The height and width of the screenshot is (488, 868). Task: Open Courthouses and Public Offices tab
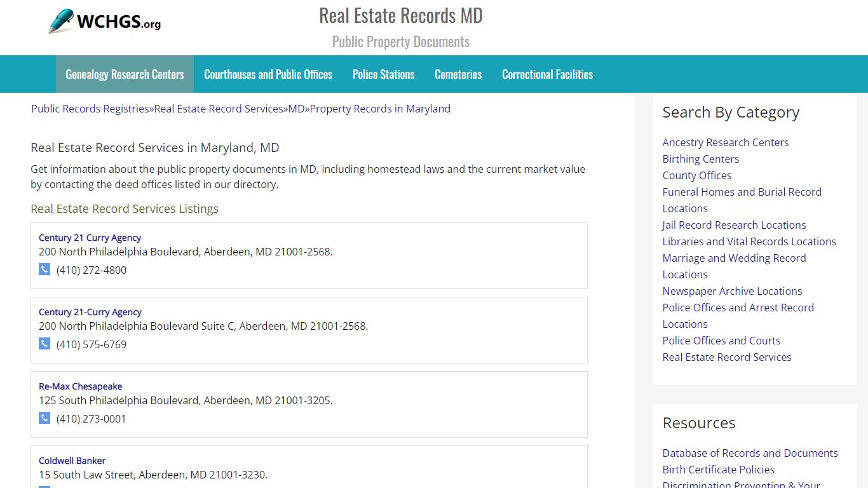tap(268, 74)
